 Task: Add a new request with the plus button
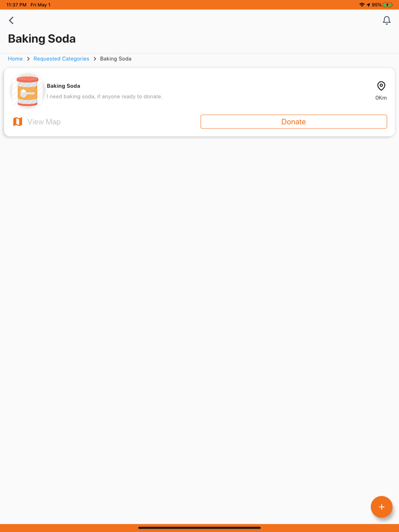tap(381, 507)
